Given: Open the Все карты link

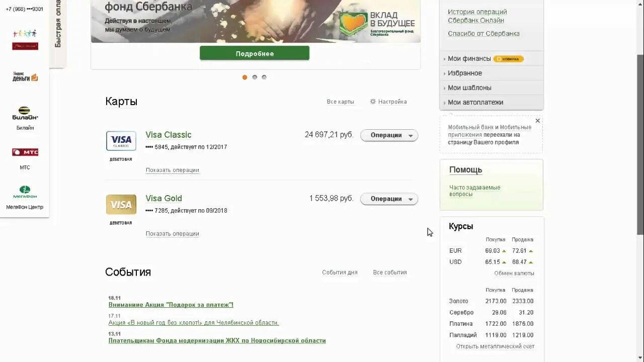Looking at the screenshot, I should click(341, 102).
